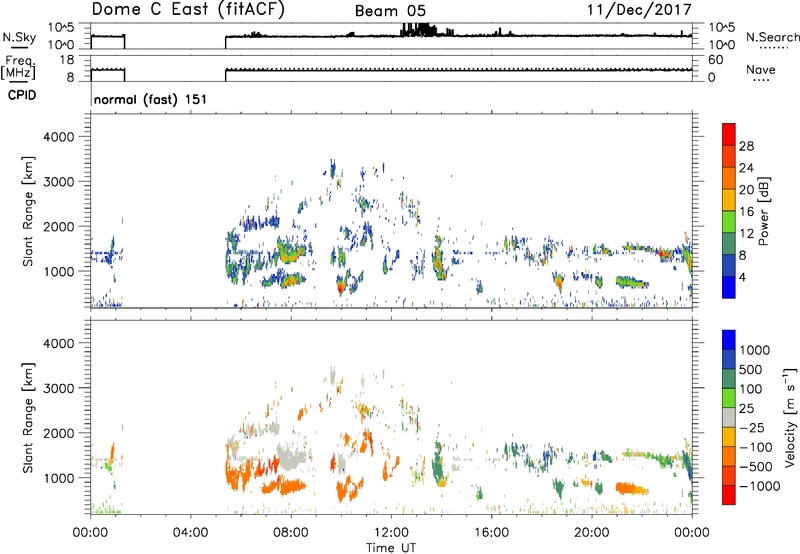Click the 'Nave' legend label
The height and width of the screenshot is (554, 800).
761,69
